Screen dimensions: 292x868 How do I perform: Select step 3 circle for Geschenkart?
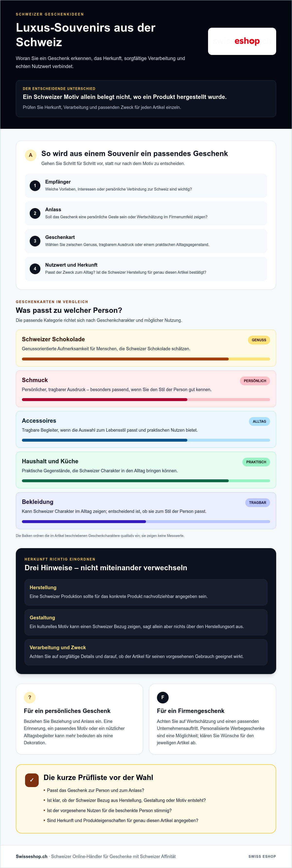coord(35,241)
